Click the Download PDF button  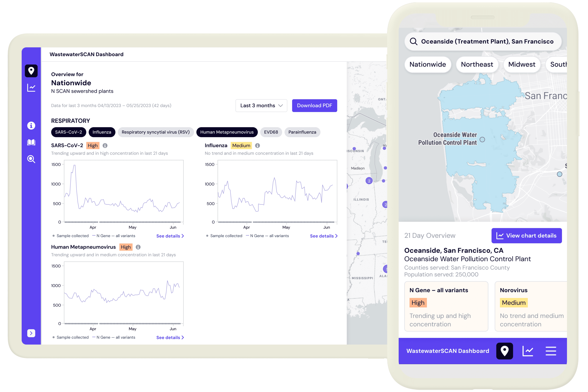314,106
